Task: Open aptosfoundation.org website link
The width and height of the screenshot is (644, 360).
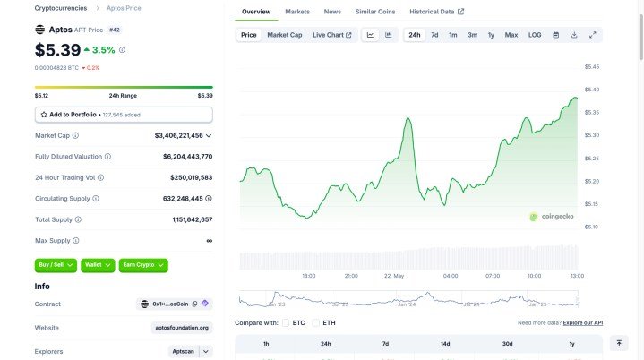Action: click(x=182, y=328)
